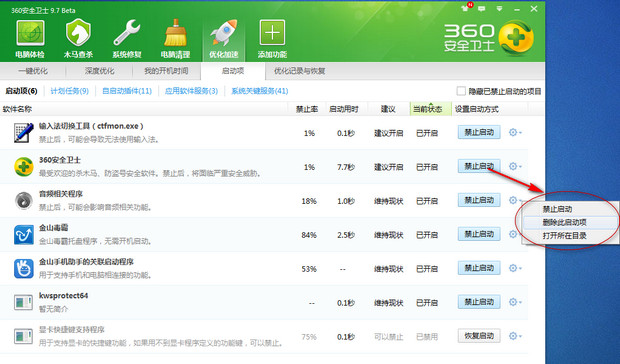Viewport: 620px width, 364px height.
Task: Expand gear dropdown for 输入法切换工具 row
Action: tap(515, 132)
